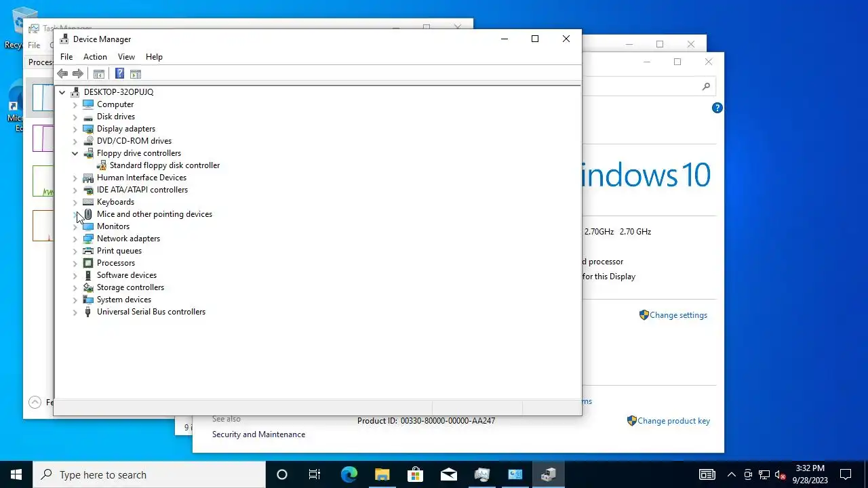Open Cortana circle on the taskbar
The width and height of the screenshot is (868, 488).
point(281,474)
